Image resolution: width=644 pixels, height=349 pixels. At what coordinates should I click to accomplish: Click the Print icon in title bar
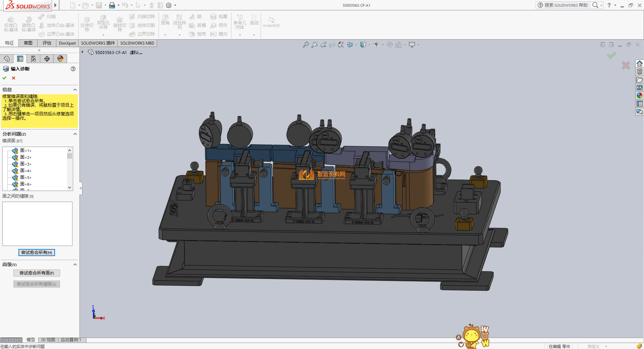(x=112, y=5)
